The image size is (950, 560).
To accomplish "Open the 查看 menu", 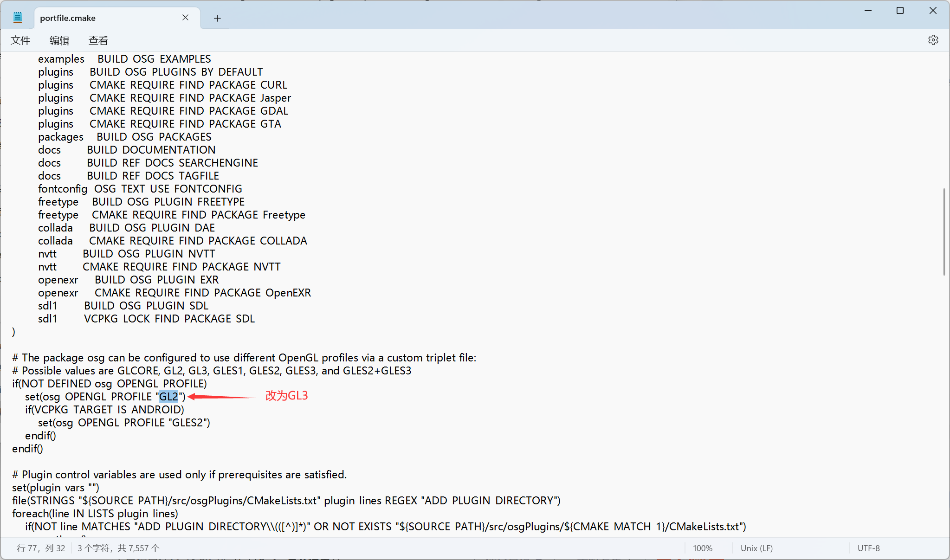I will pos(98,40).
